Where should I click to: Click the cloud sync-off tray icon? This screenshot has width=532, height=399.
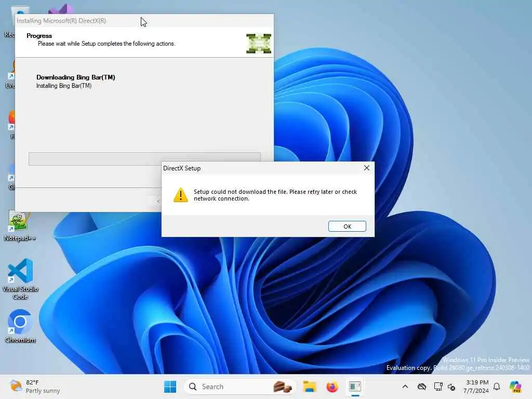pyautogui.click(x=422, y=387)
